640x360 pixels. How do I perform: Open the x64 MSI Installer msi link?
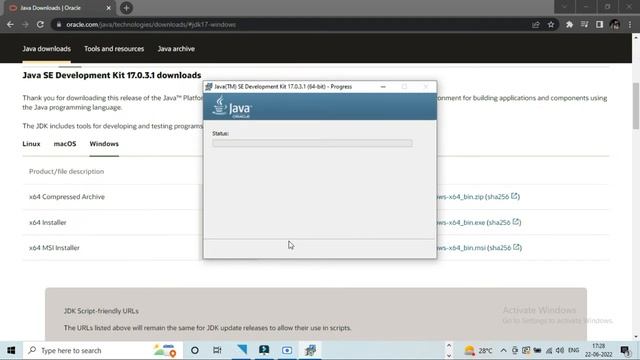tap(461, 248)
